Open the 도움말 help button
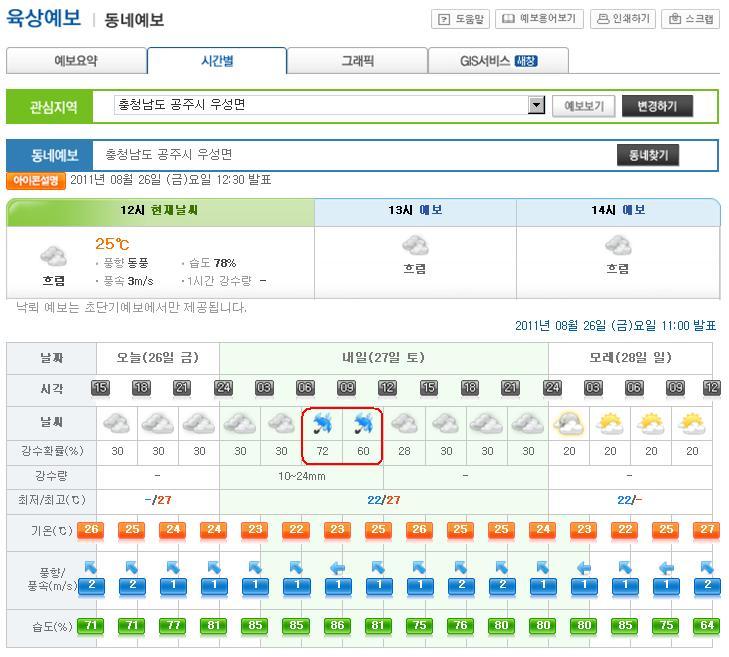Screen dimensions: 729x657 tap(460, 19)
